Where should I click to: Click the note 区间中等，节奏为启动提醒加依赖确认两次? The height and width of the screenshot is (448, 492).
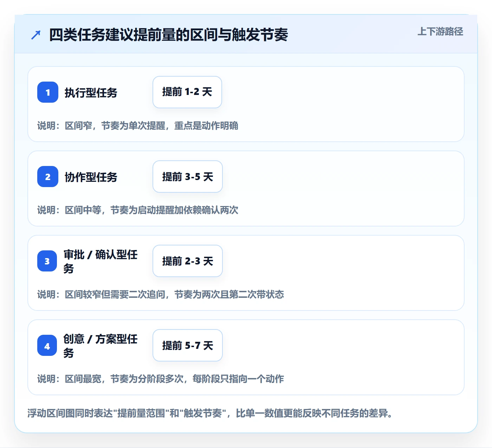tap(151, 210)
